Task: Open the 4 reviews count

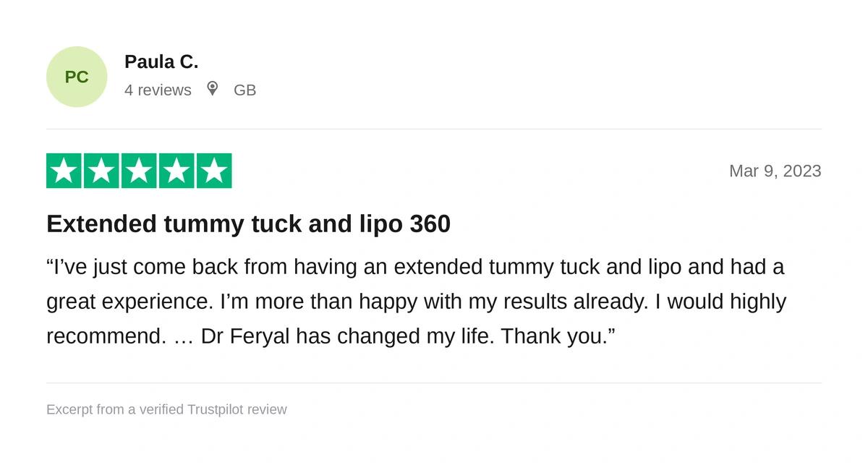Action: [x=158, y=90]
